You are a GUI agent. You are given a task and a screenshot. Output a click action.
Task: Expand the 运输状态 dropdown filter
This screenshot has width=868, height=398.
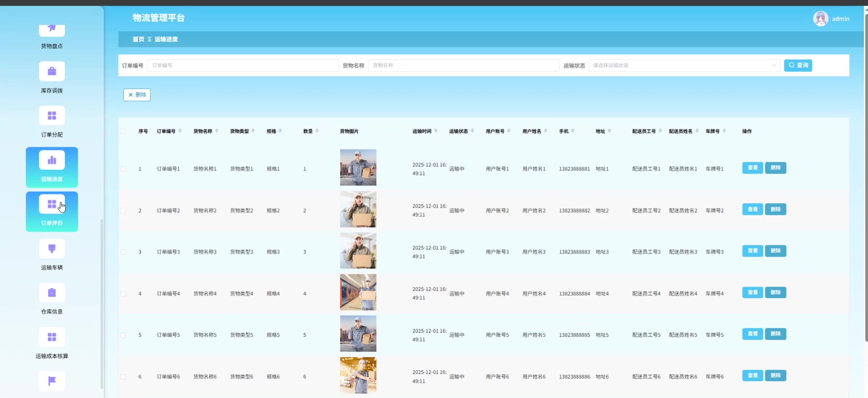[x=684, y=65]
